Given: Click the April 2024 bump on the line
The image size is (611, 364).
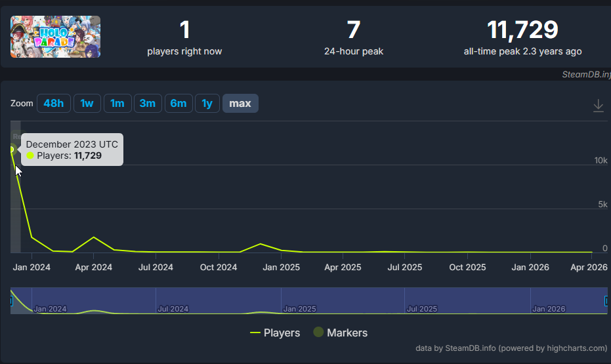Looking at the screenshot, I should tap(93, 237).
